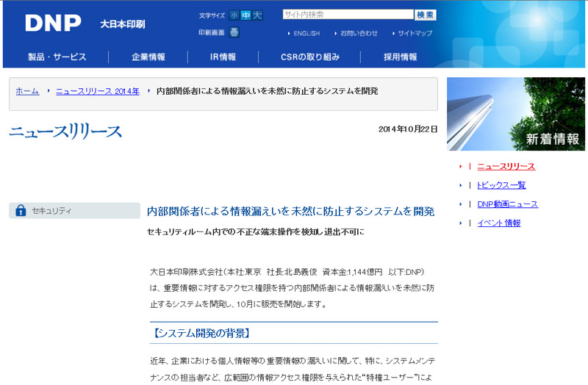Click the セキュリティ lock icon
588x385 pixels.
point(21,211)
